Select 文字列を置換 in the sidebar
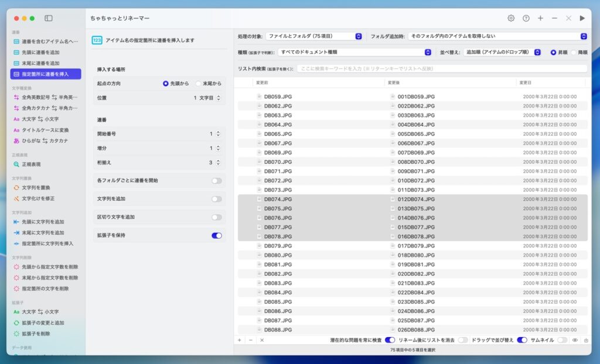This screenshot has width=600, height=364. tap(36, 188)
